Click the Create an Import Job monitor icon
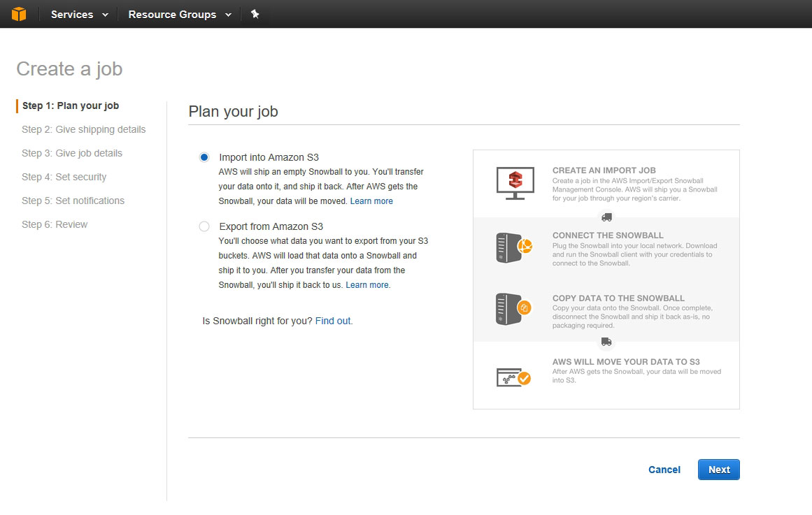 (x=515, y=183)
